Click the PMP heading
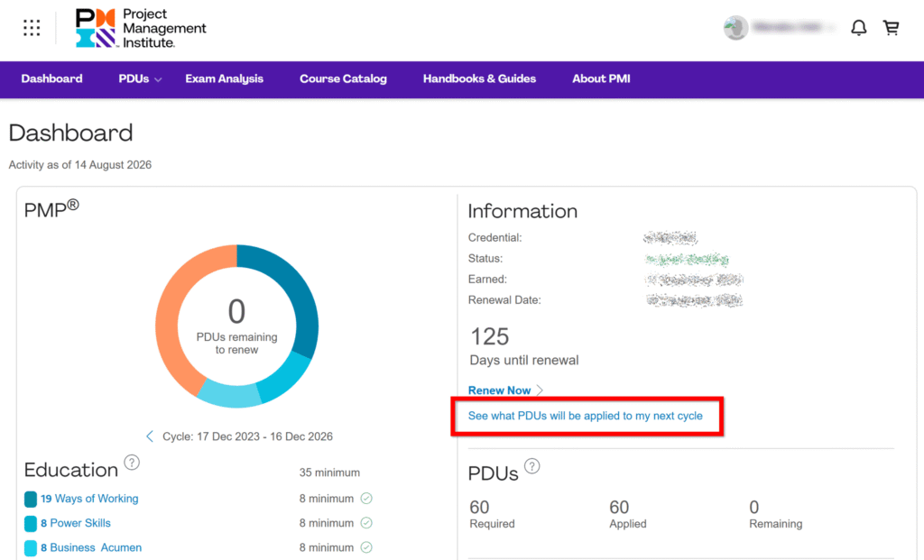924x560 pixels. (51, 208)
